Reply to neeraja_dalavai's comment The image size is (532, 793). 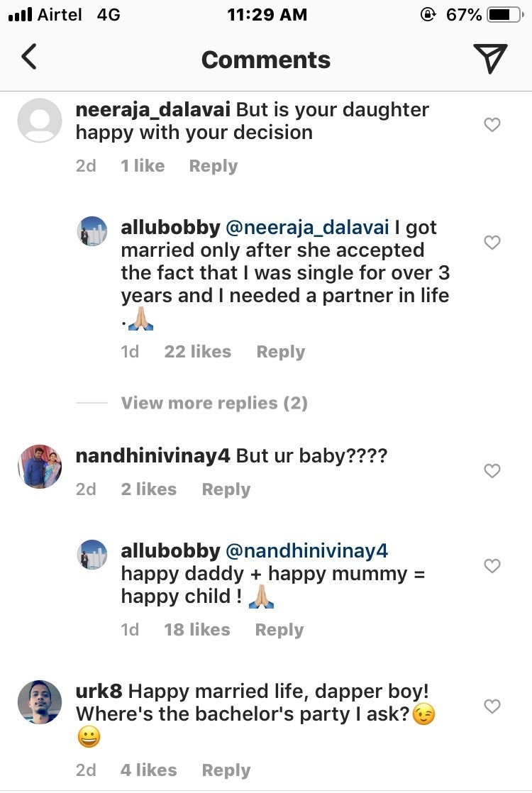tap(213, 166)
